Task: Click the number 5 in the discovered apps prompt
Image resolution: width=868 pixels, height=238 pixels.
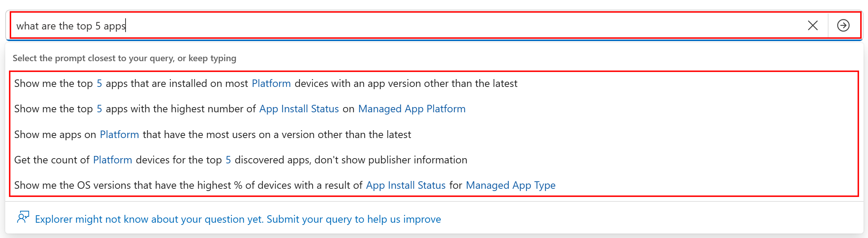Action: point(228,160)
